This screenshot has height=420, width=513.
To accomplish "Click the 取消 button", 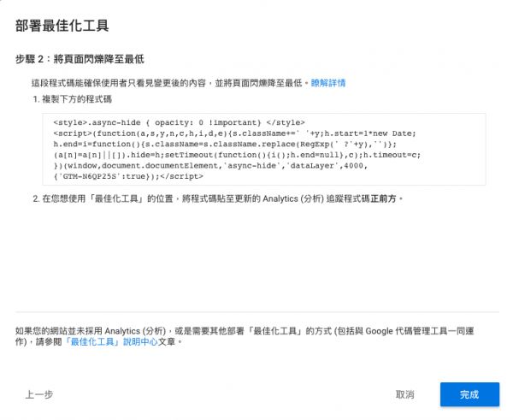I will coord(404,394).
